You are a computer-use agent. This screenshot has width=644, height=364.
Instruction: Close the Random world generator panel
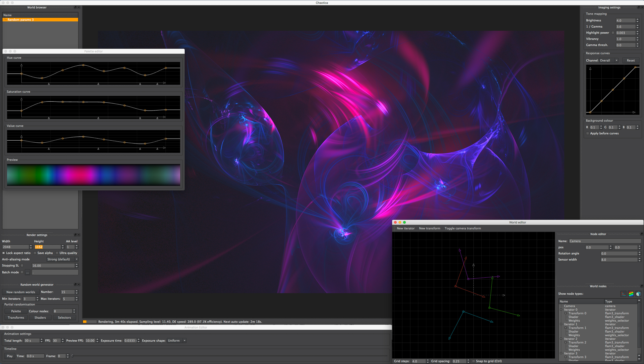pyautogui.click(x=79, y=284)
